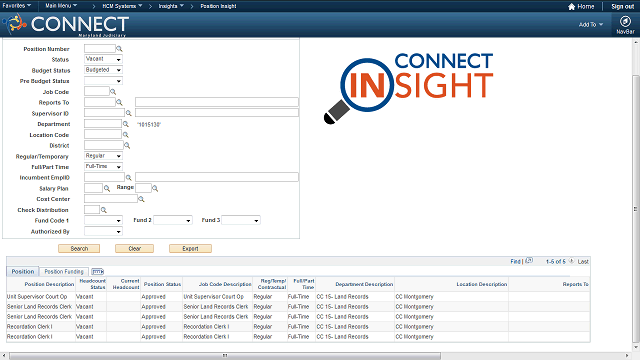This screenshot has height=360, width=640.
Task: Expand the Regular/Temporary dropdown
Action: 103,156
